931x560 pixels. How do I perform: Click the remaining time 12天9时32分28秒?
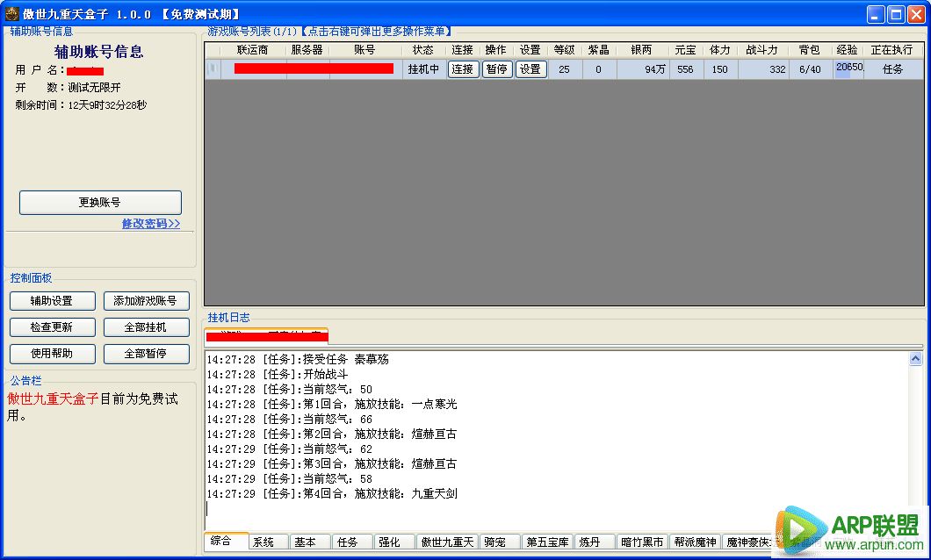pos(107,105)
